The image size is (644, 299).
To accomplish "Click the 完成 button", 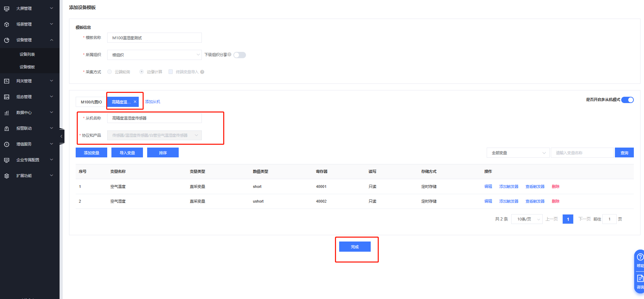I will pyautogui.click(x=355, y=247).
